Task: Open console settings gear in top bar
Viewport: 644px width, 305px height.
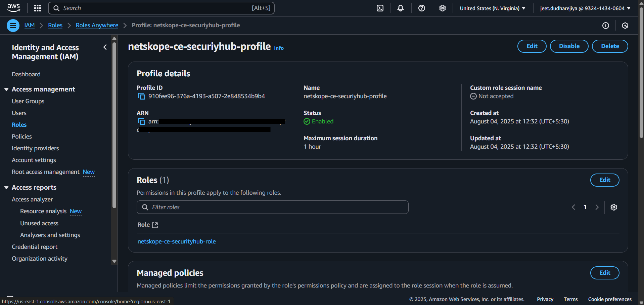Action: [x=443, y=8]
